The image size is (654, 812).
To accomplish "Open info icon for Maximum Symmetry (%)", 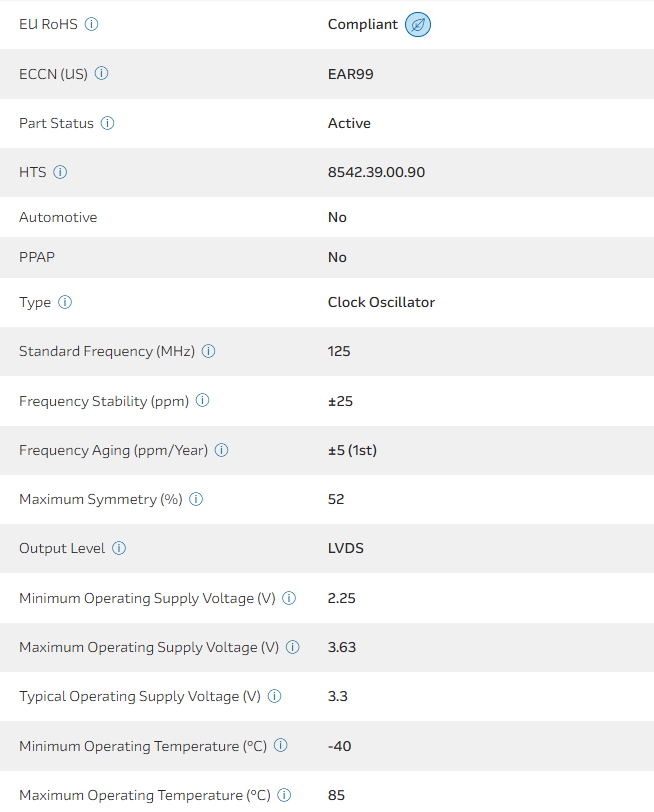I will (x=196, y=499).
